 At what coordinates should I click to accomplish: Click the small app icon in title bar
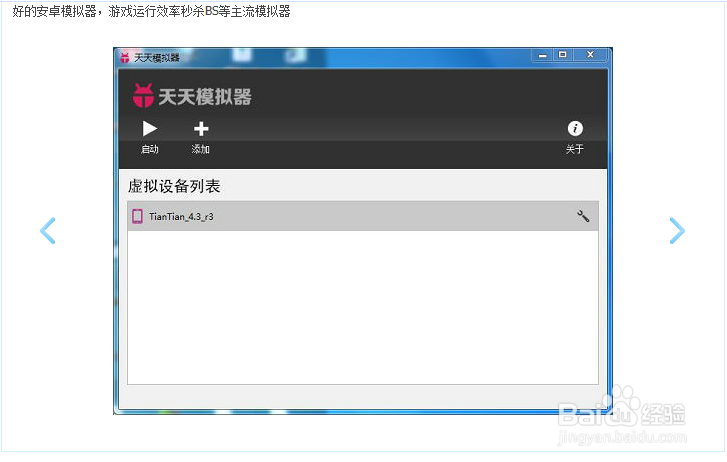click(125, 58)
